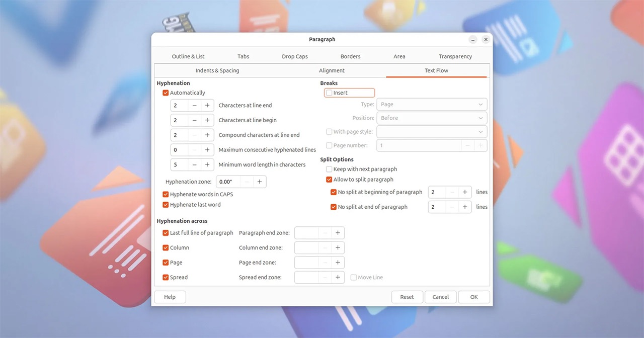This screenshot has width=644, height=338.
Task: Increase compound characters at line end
Action: coord(207,135)
